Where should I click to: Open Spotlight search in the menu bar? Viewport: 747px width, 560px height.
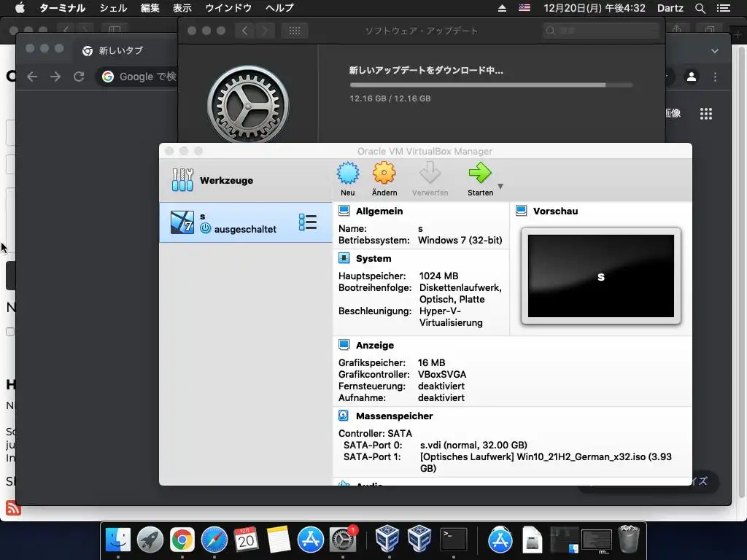[x=700, y=8]
